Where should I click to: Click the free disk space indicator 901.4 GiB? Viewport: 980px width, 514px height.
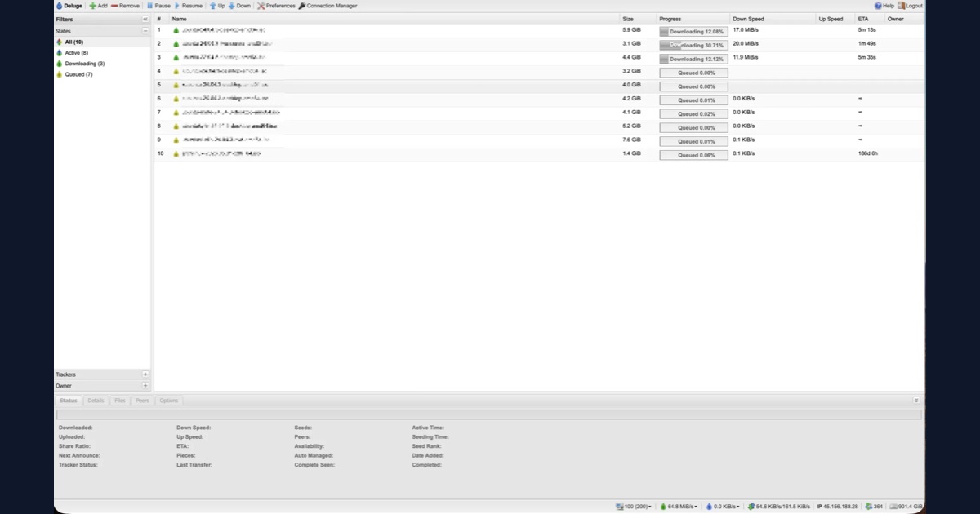coord(906,507)
